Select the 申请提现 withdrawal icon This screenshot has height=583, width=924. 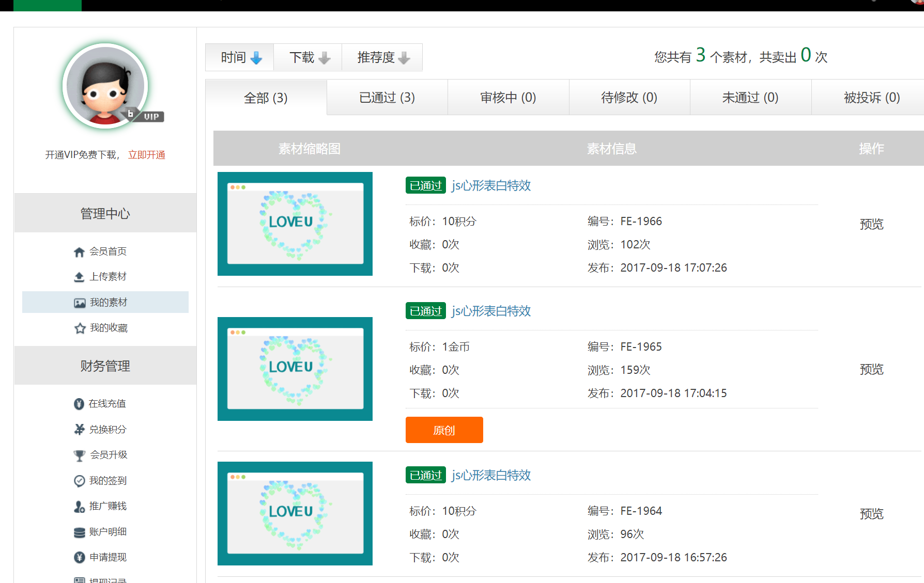pos(79,557)
